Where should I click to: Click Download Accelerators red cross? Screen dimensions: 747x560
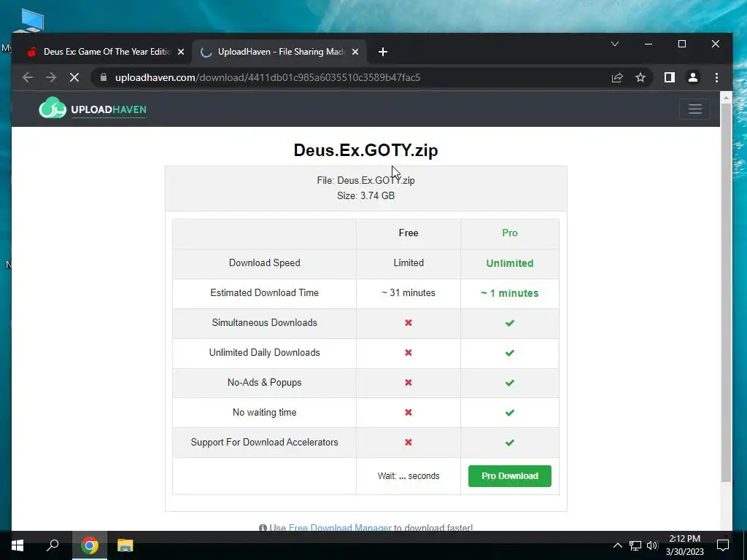click(x=409, y=443)
